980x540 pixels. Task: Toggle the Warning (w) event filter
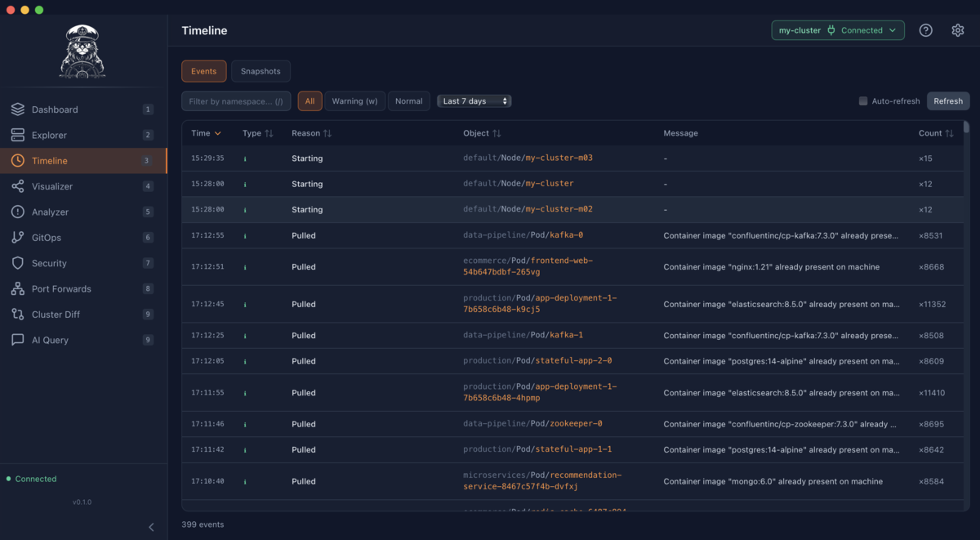[x=354, y=100]
